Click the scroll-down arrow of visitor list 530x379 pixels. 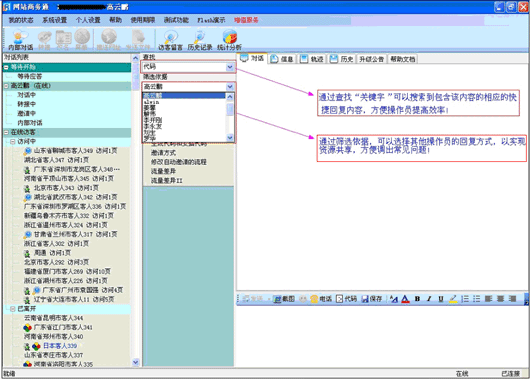[x=136, y=362]
